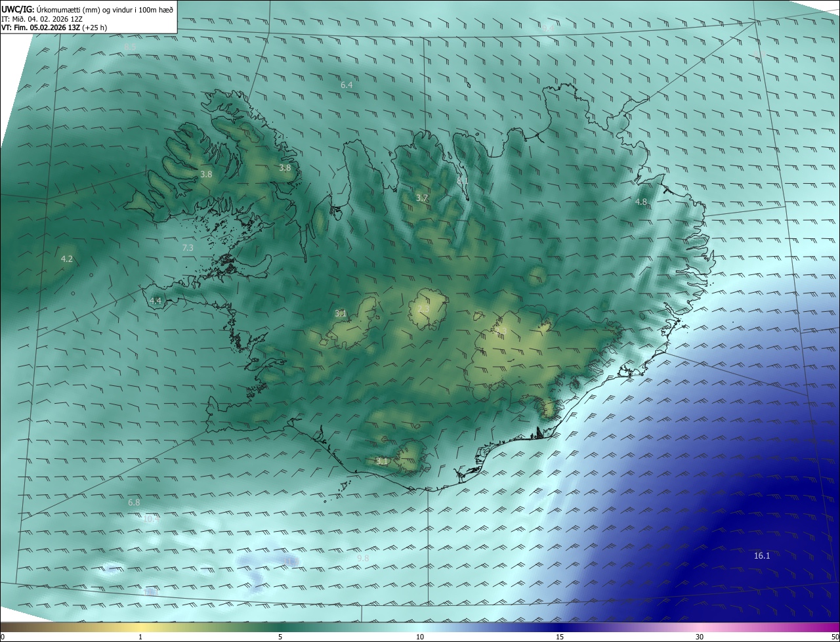The width and height of the screenshot is (840, 642).
Task: Click the 7.3 value label over Breiðafjörður
Action: [188, 248]
